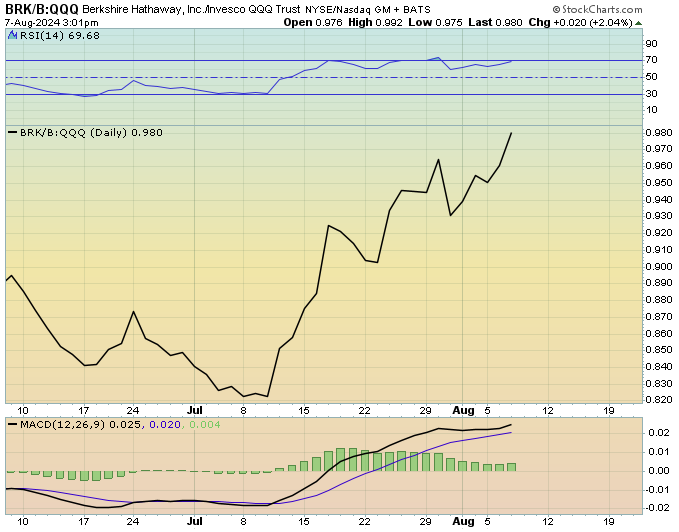
Task: Click the 0.940 price axis label
Action: tap(659, 200)
